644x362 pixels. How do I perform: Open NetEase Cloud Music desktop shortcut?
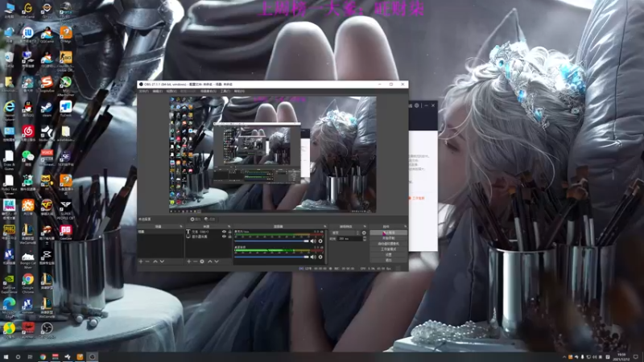28,134
